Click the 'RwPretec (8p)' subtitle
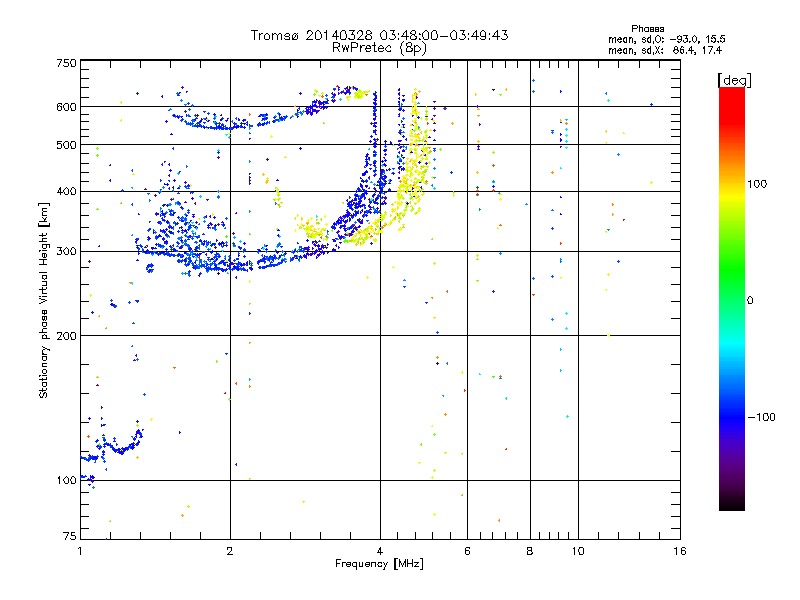The width and height of the screenshot is (800, 600). coord(379,48)
